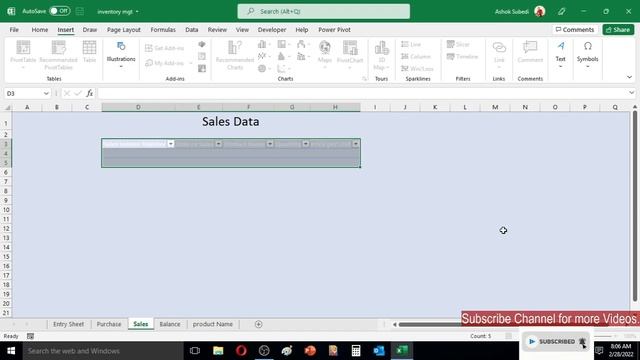Toggle the AutoSave switch
640x360 pixels.
coord(60,11)
